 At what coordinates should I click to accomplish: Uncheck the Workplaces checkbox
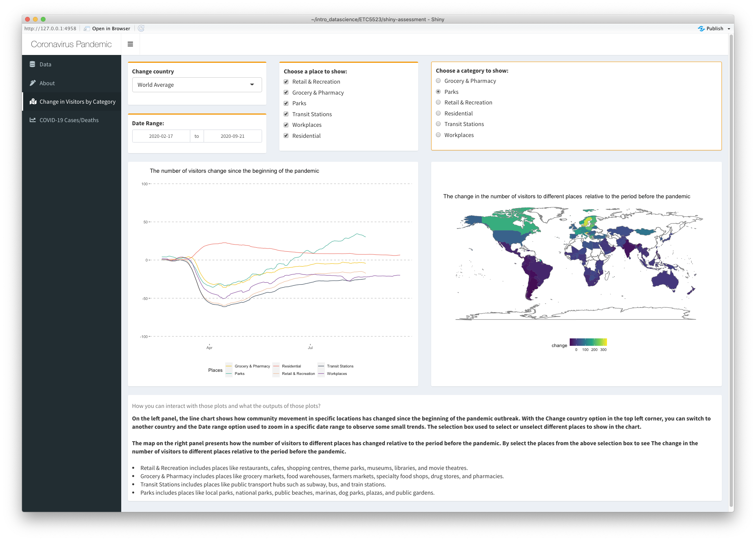tap(286, 125)
